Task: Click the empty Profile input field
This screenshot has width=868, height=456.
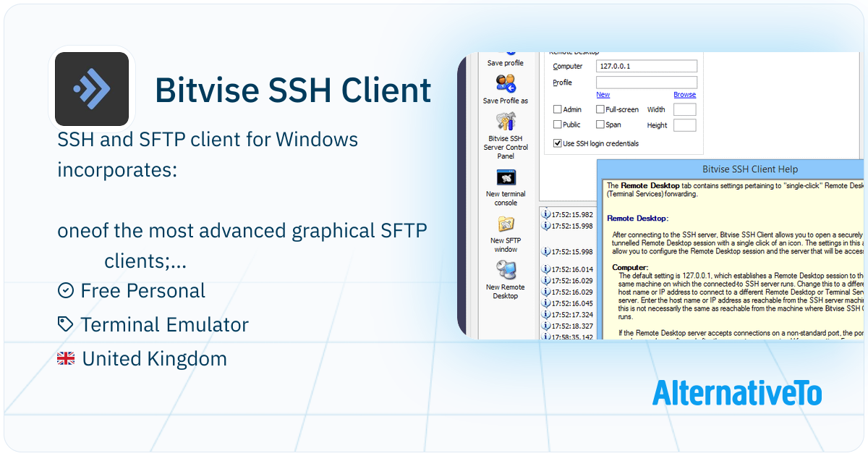Action: pos(646,83)
